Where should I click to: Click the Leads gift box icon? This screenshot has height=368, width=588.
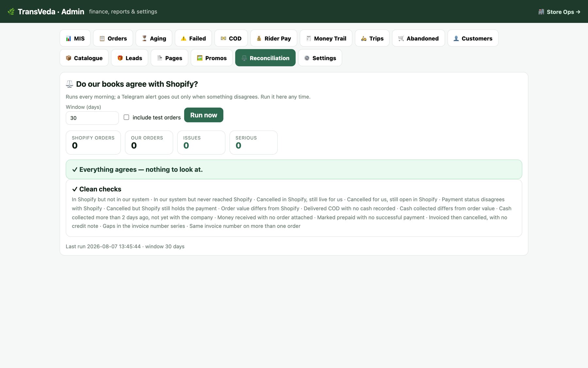coord(120,58)
